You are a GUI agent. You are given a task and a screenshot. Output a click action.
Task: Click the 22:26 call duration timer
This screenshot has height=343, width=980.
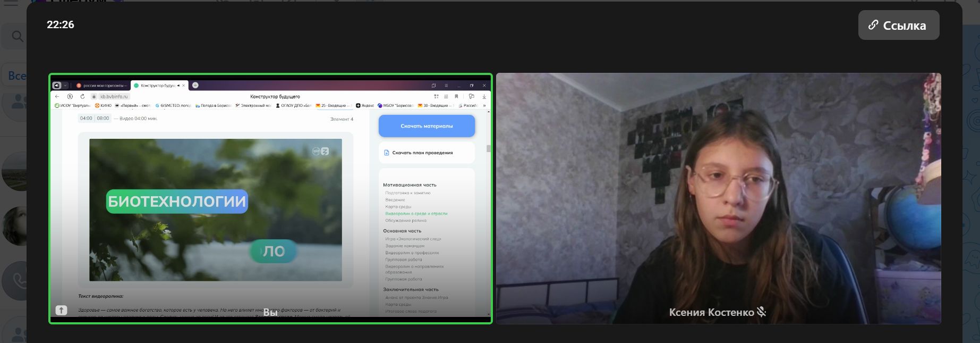click(x=61, y=24)
